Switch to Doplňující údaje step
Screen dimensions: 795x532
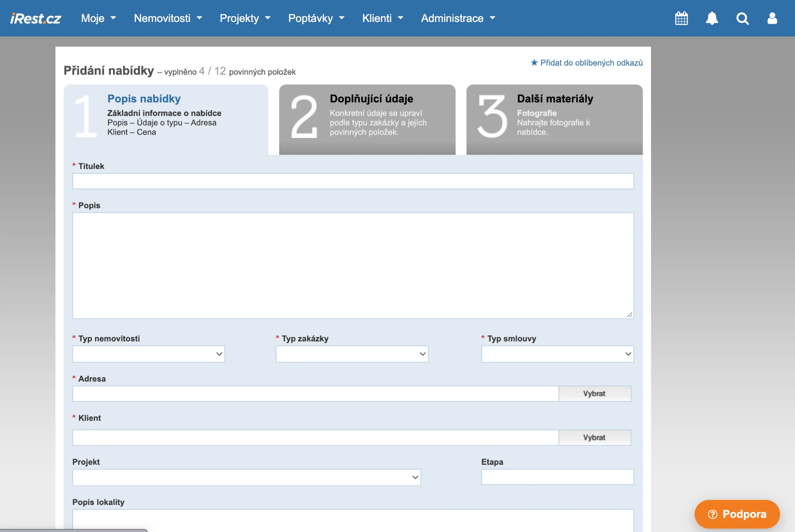point(367,119)
